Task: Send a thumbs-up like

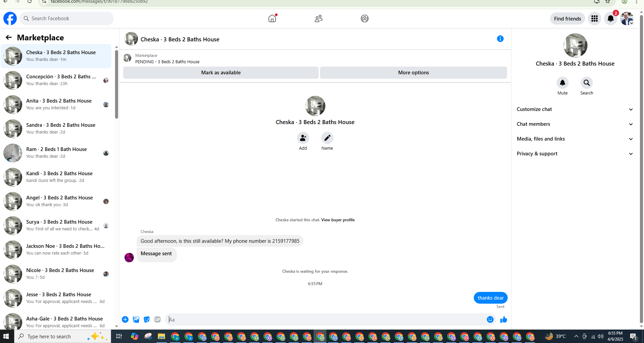Action: pos(504,319)
